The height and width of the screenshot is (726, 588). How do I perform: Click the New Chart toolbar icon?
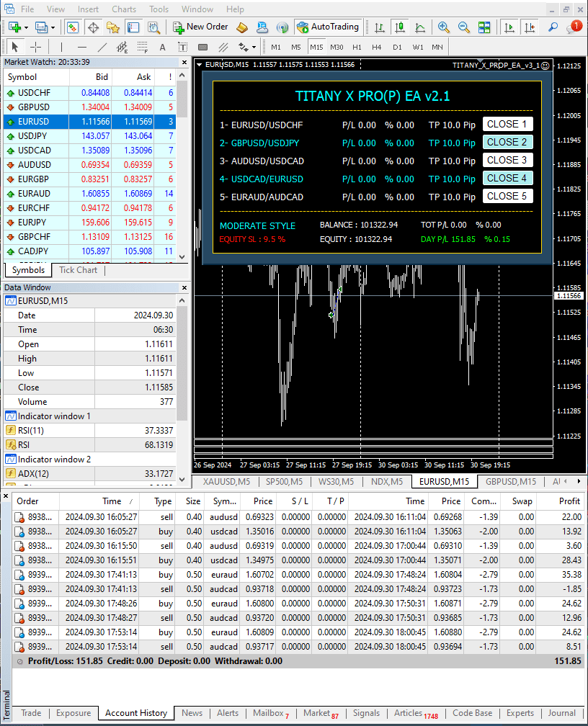point(14,27)
